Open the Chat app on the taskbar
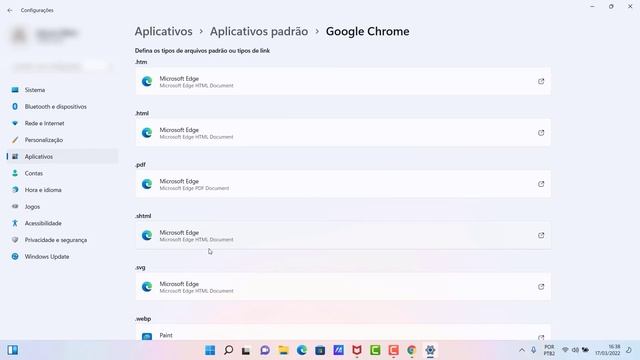The width and height of the screenshot is (640, 360). tap(265, 350)
